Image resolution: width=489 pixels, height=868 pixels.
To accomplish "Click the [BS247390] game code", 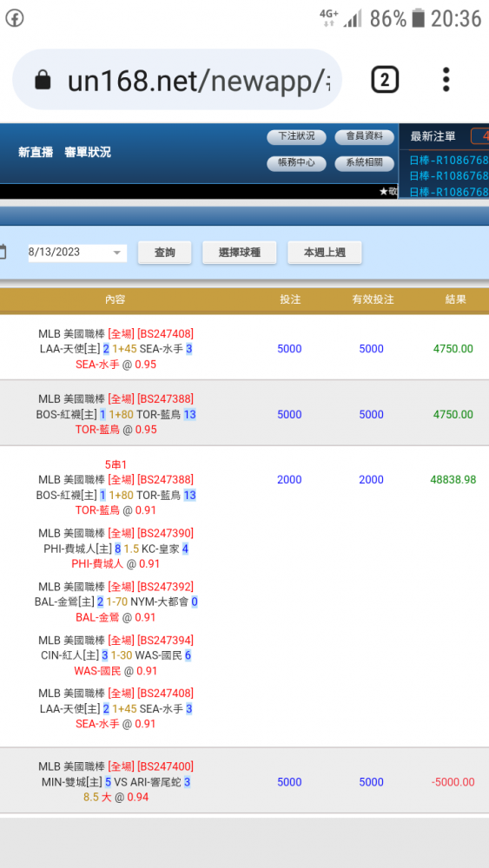I will pyautogui.click(x=165, y=533).
